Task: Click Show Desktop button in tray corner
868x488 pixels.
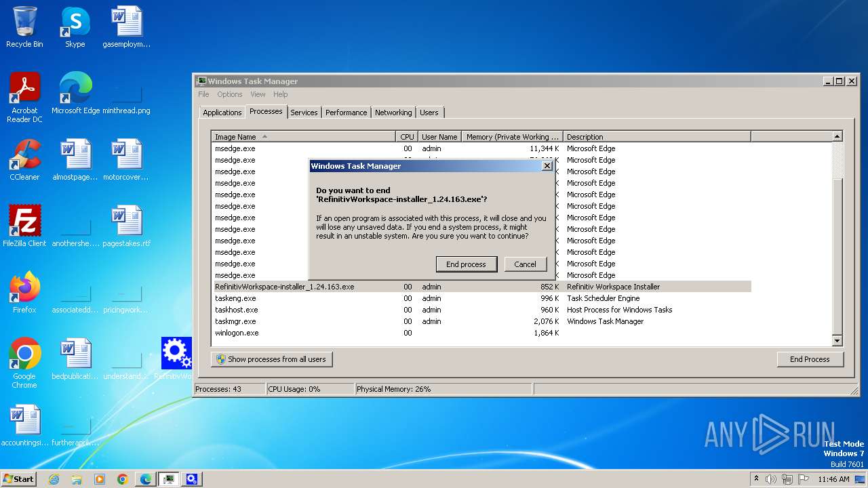Action: [x=861, y=479]
